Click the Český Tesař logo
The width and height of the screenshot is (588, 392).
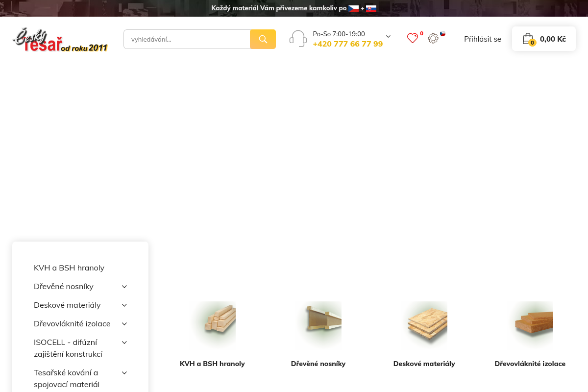click(60, 40)
